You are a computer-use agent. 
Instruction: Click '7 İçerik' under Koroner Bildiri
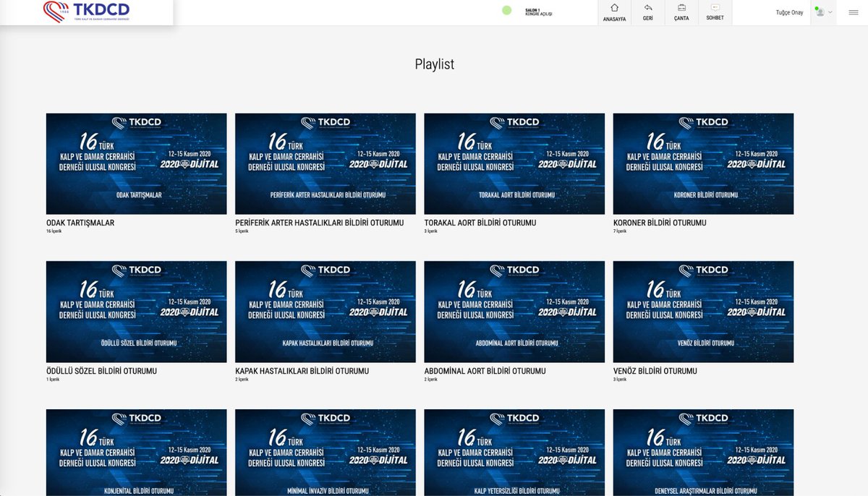tap(620, 231)
